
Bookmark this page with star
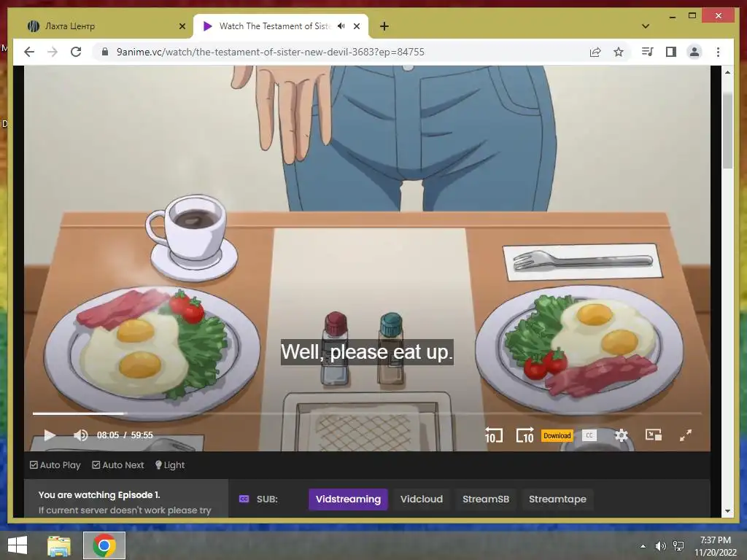619,52
